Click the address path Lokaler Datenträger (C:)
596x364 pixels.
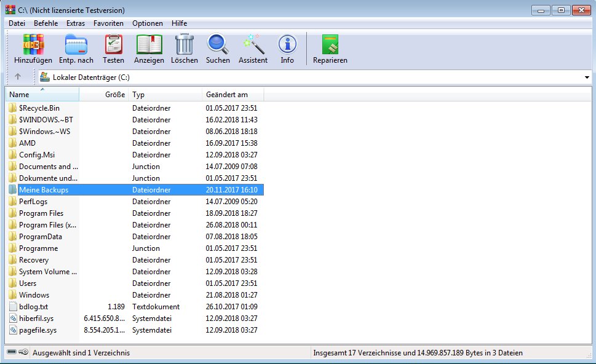(x=91, y=77)
